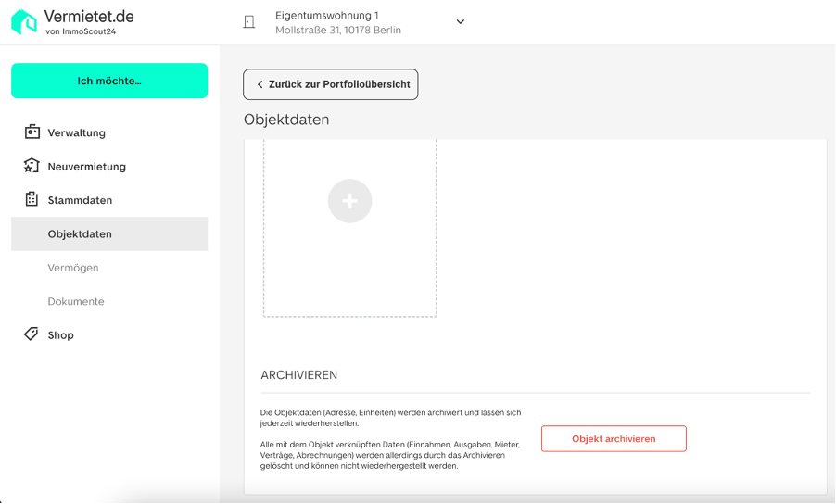Click the Vermietet.de house logo icon
Image resolution: width=836 pixels, height=504 pixels.
click(x=24, y=22)
